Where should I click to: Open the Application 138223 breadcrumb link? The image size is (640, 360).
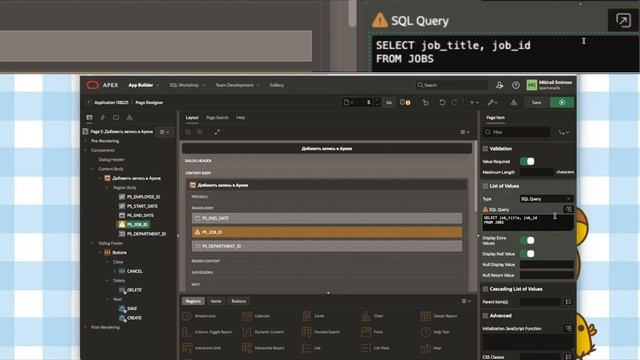pyautogui.click(x=111, y=102)
